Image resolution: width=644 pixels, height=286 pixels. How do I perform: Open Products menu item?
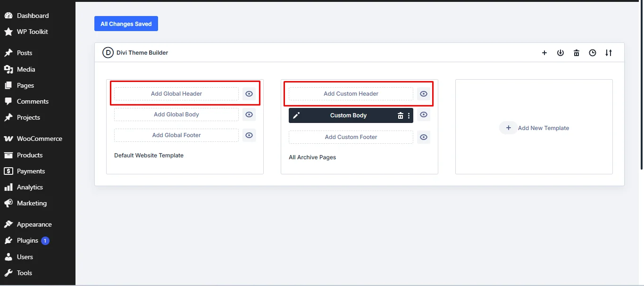(x=38, y=155)
